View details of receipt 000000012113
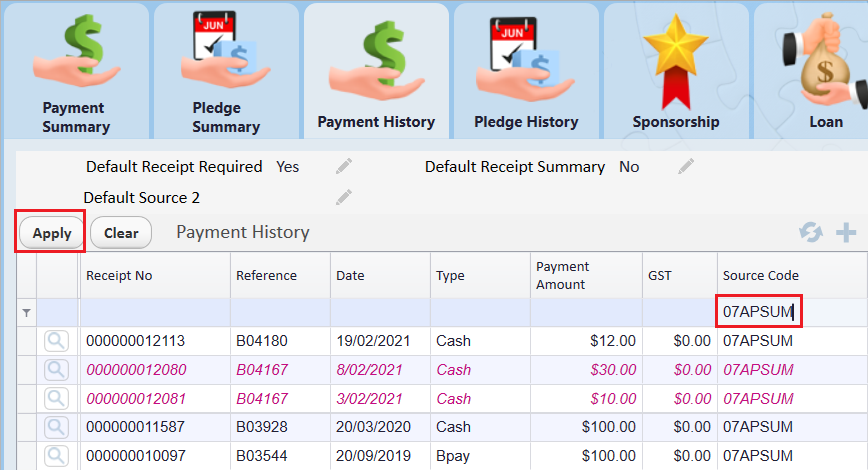 click(57, 341)
